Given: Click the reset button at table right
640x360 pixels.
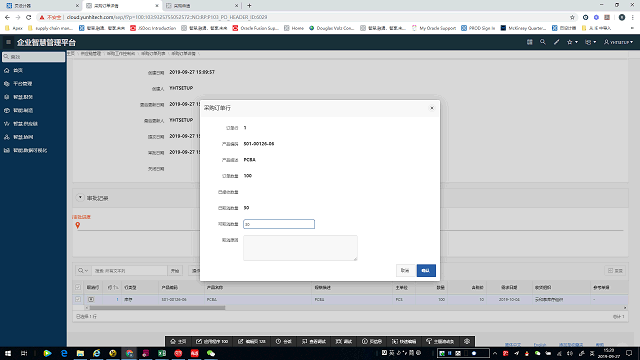Looking at the screenshot, I should click(x=616, y=271).
